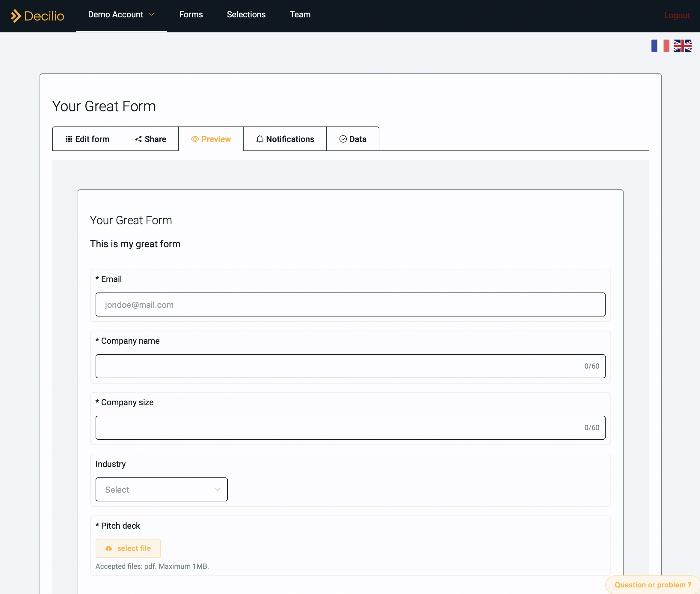Click the Demo Account dropdown arrow
This screenshot has height=594, width=700.
(x=152, y=15)
